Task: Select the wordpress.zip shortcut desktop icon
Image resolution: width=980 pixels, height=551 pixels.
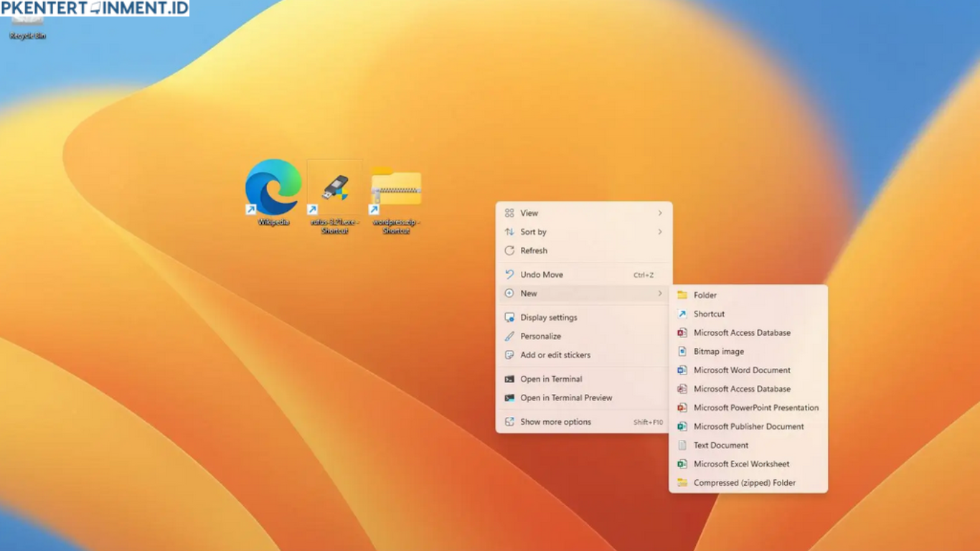Action: [x=396, y=200]
